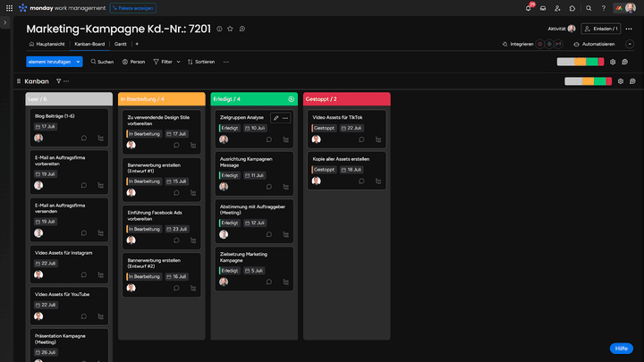Click 11 Juli date on Ausrichtung Kampagnen Message

pyautogui.click(x=255, y=175)
